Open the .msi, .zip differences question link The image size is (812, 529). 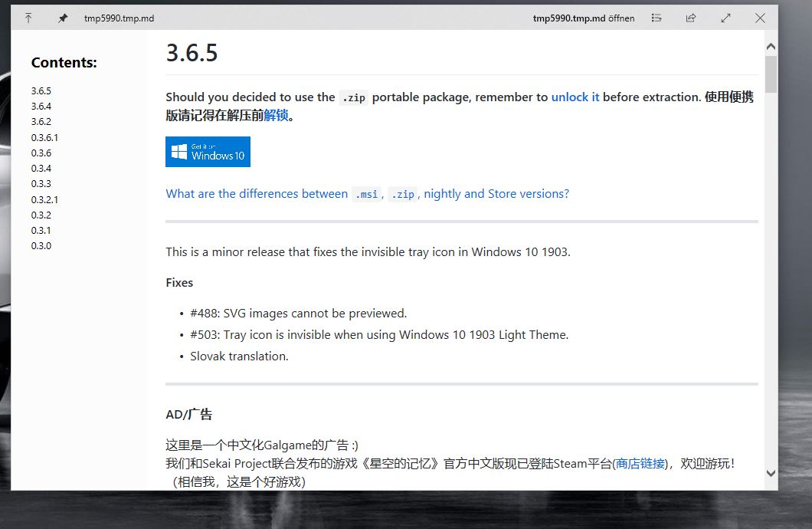point(367,194)
